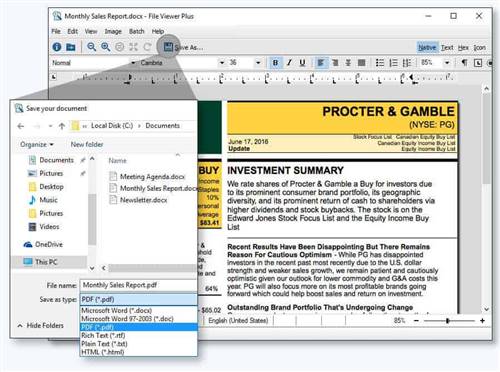Switch to the Hex view tab
This screenshot has width=500, height=372.
463,48
